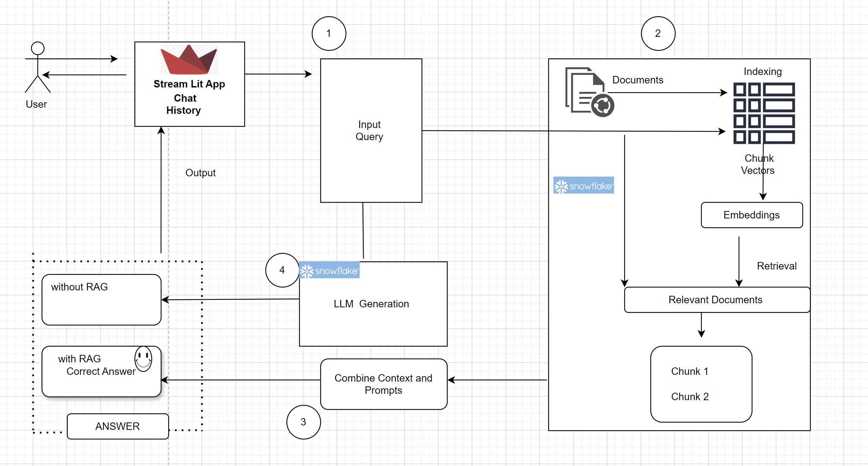This screenshot has height=466, width=868.
Task: Click the circled number 1 marker
Action: point(329,33)
